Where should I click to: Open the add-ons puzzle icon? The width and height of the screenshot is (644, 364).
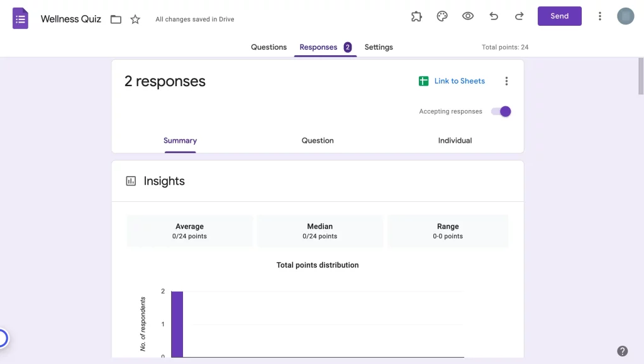(x=416, y=16)
